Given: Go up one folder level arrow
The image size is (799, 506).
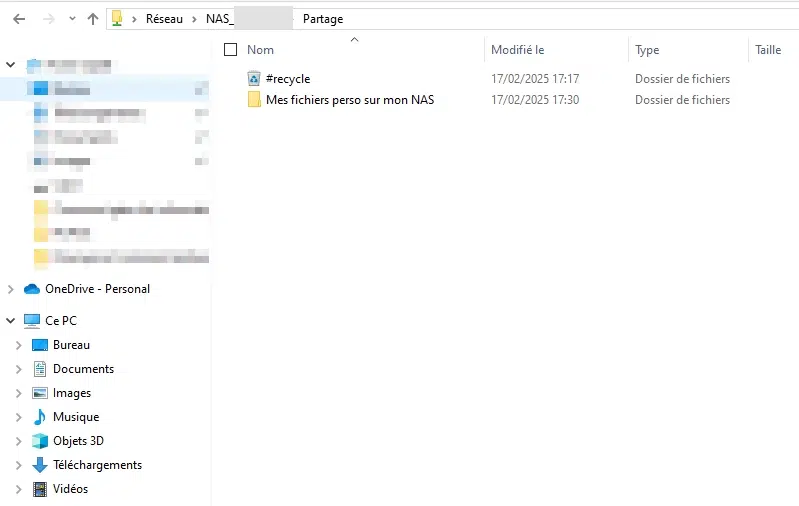Looking at the screenshot, I should tap(93, 19).
